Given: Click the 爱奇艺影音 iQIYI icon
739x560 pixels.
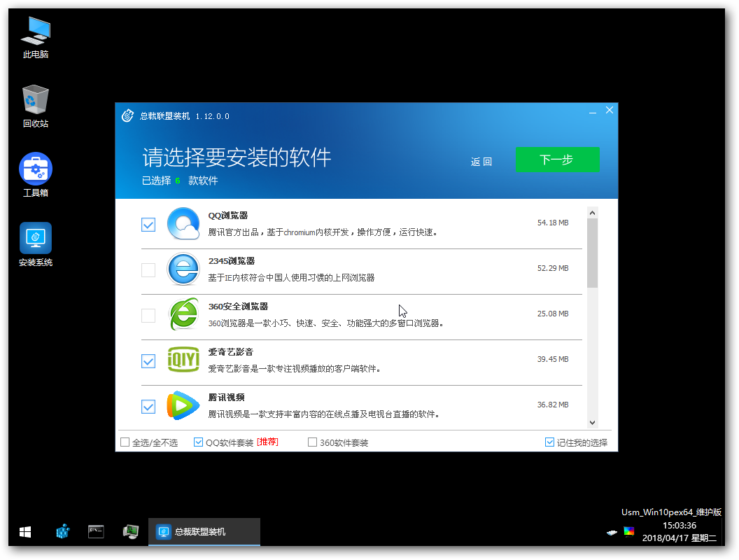Looking at the screenshot, I should point(183,360).
